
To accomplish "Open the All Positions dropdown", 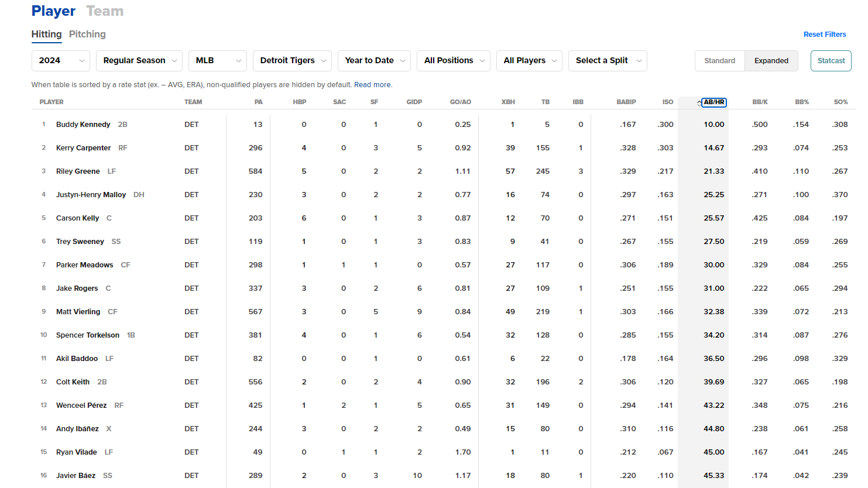I will pyautogui.click(x=454, y=61).
